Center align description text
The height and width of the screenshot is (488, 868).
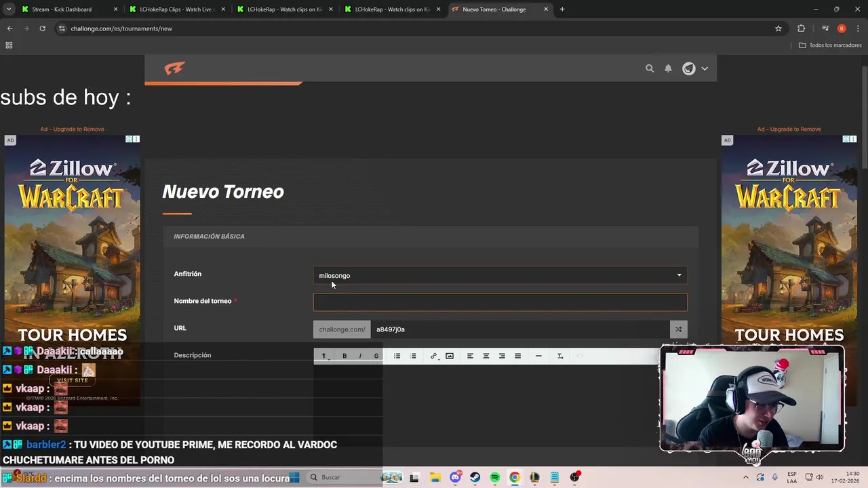pos(486,356)
